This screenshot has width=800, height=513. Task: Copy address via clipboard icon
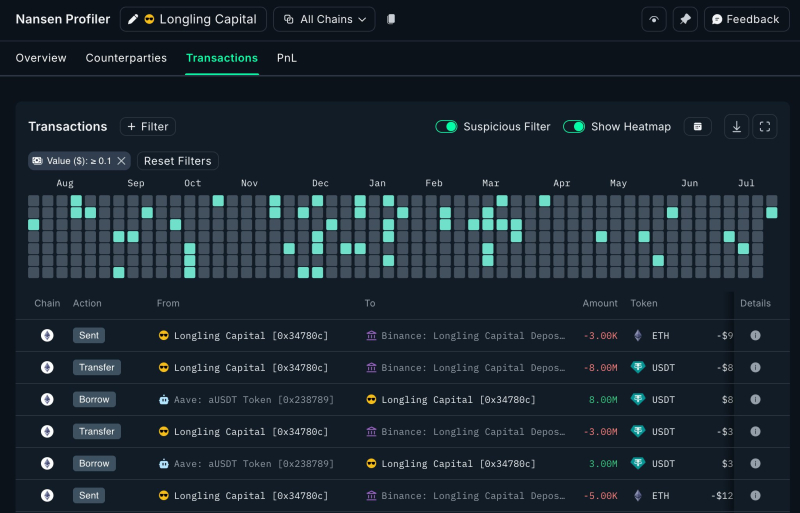point(391,19)
